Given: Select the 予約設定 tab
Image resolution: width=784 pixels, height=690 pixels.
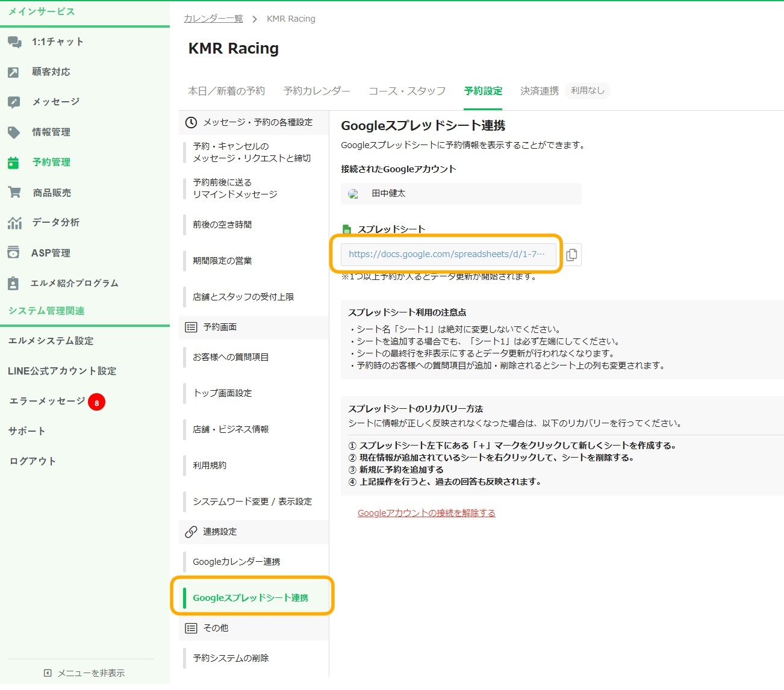Looking at the screenshot, I should pyautogui.click(x=483, y=91).
